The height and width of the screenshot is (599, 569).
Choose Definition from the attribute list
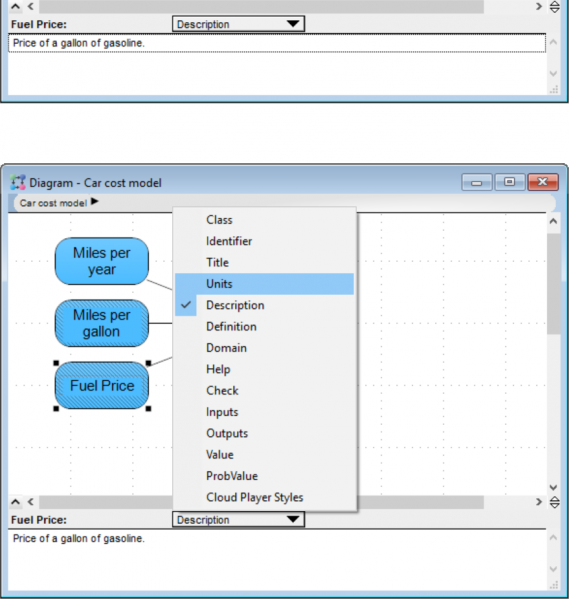point(264,327)
